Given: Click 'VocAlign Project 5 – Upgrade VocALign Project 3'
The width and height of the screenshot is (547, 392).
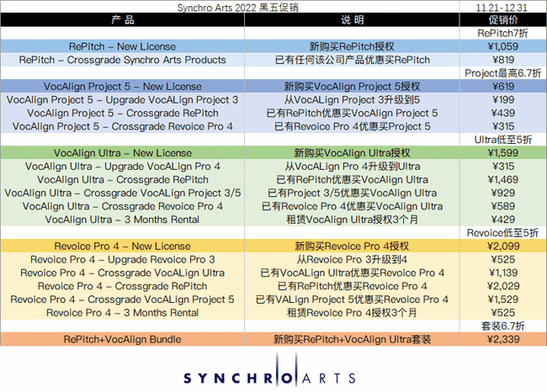Looking at the screenshot, I should (x=123, y=100).
